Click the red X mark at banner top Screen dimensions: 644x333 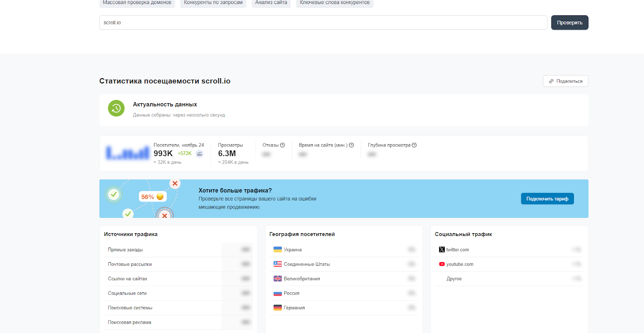[x=175, y=184]
